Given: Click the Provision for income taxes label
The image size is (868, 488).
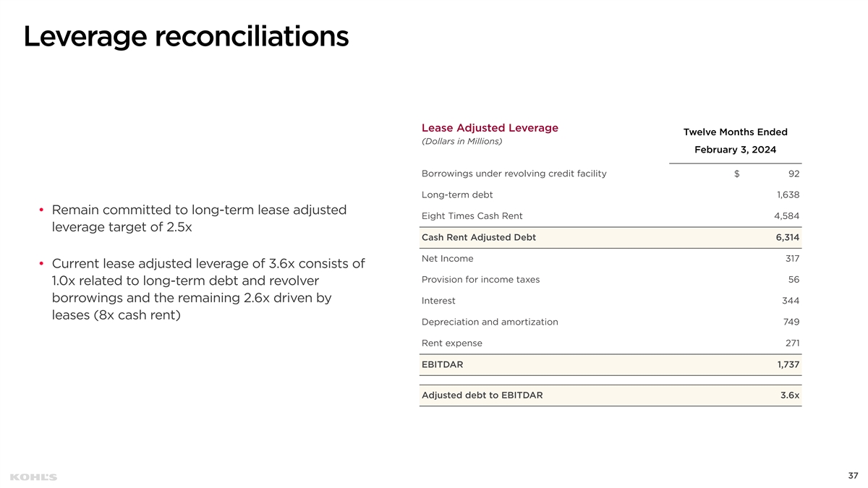Looking at the screenshot, I should click(x=480, y=280).
